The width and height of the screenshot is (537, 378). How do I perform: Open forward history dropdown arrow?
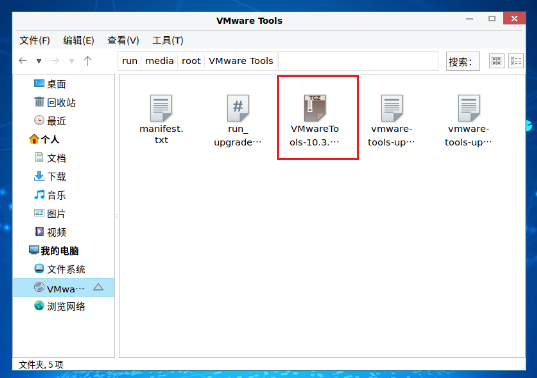pyautogui.click(x=72, y=61)
